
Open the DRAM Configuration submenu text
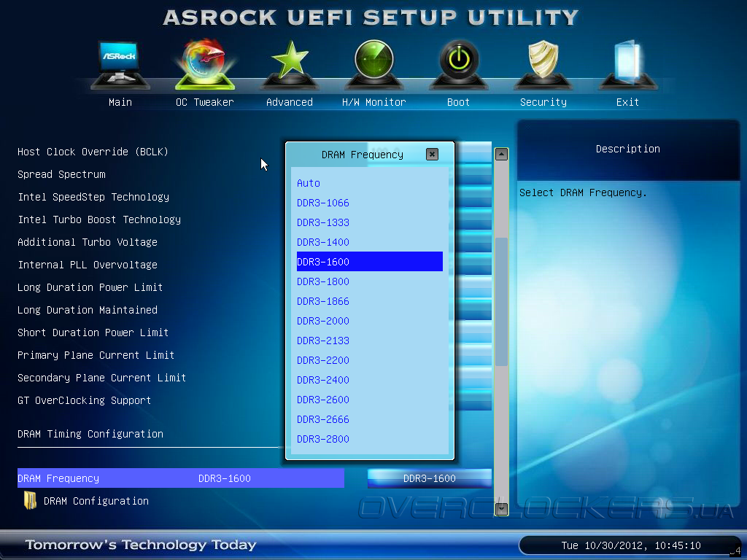pyautogui.click(x=96, y=501)
